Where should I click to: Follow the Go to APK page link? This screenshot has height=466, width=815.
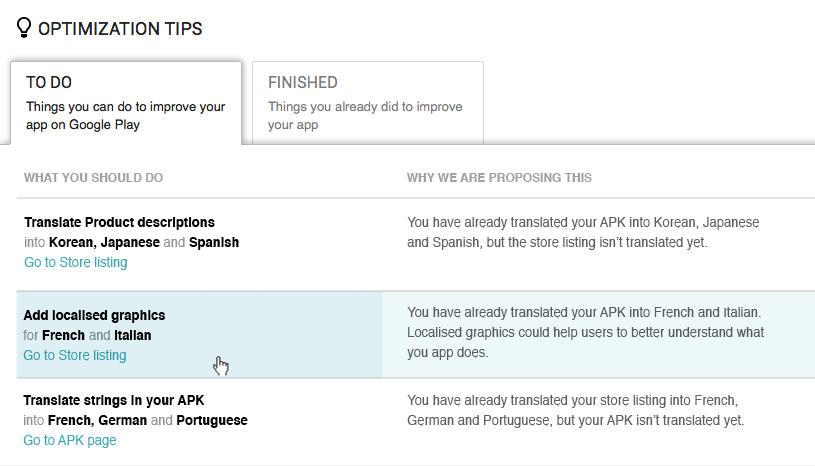[x=70, y=440]
